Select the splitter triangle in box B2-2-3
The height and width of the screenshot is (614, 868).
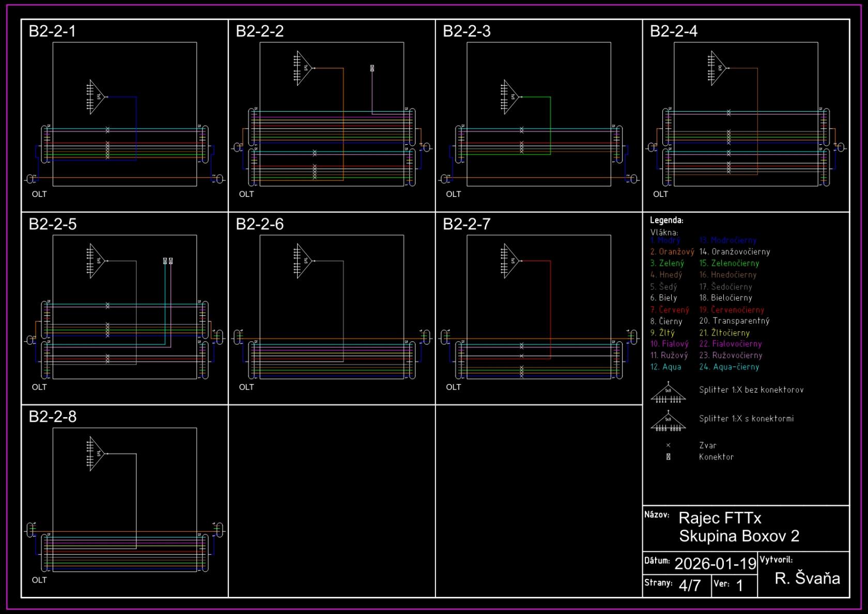pyautogui.click(x=510, y=97)
